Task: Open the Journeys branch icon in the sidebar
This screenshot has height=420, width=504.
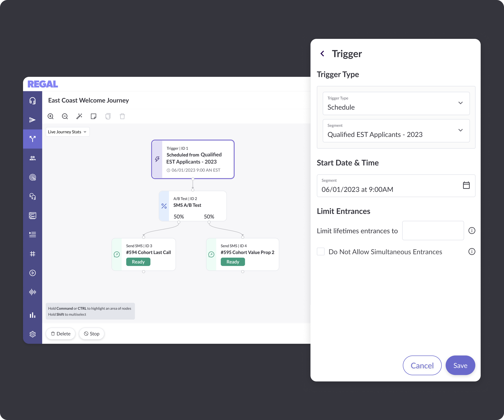Action: [x=33, y=139]
